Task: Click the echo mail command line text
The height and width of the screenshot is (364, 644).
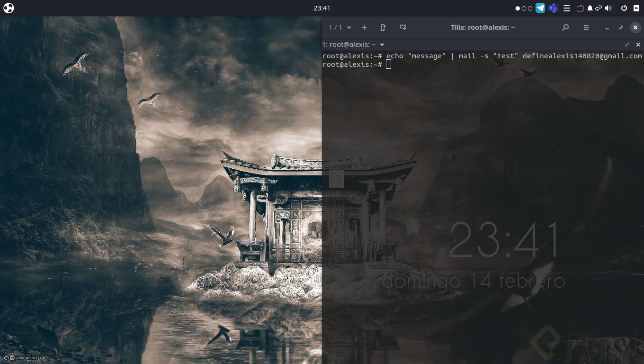Action: [x=514, y=56]
